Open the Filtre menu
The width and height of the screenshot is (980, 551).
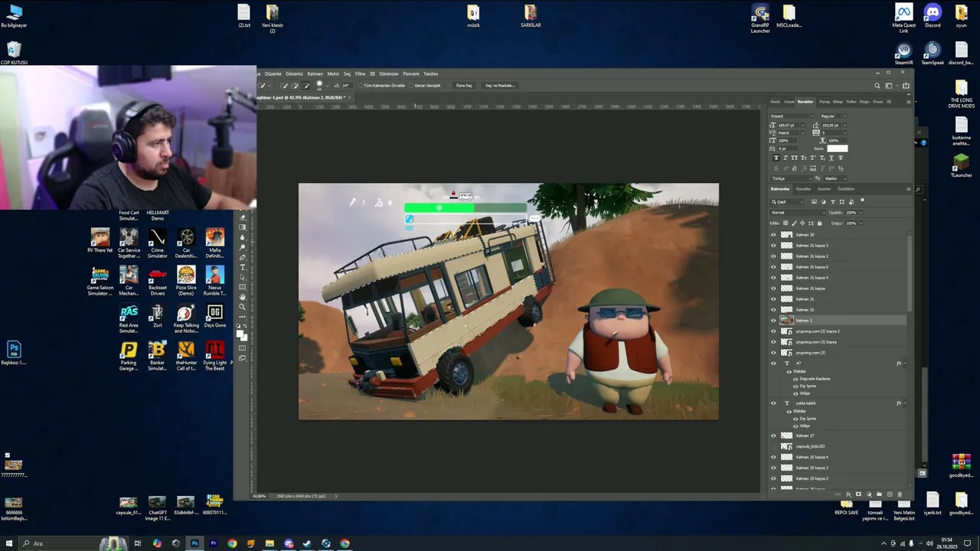(x=360, y=73)
